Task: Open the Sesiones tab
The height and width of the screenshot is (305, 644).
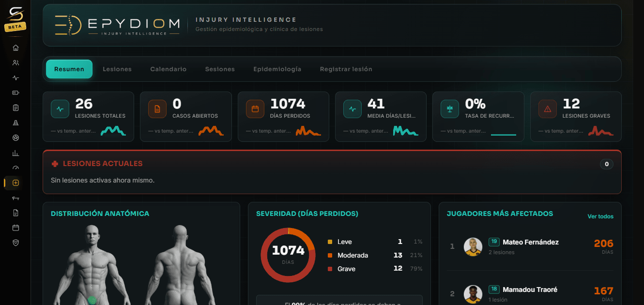Action: coord(220,69)
